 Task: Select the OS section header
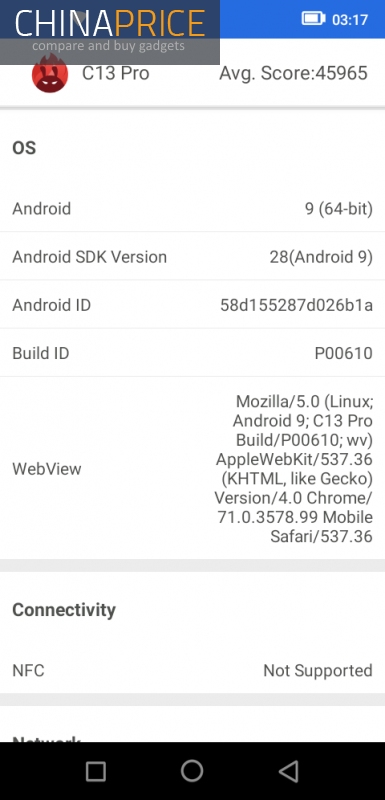[24, 148]
